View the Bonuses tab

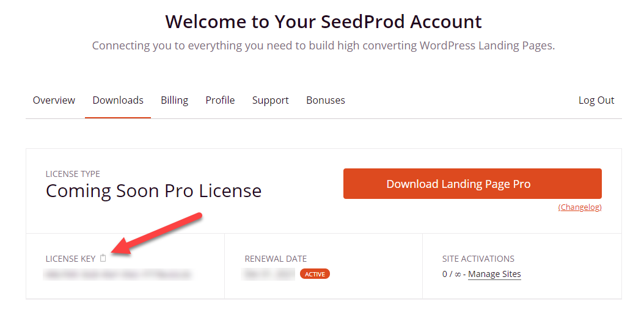pos(325,100)
